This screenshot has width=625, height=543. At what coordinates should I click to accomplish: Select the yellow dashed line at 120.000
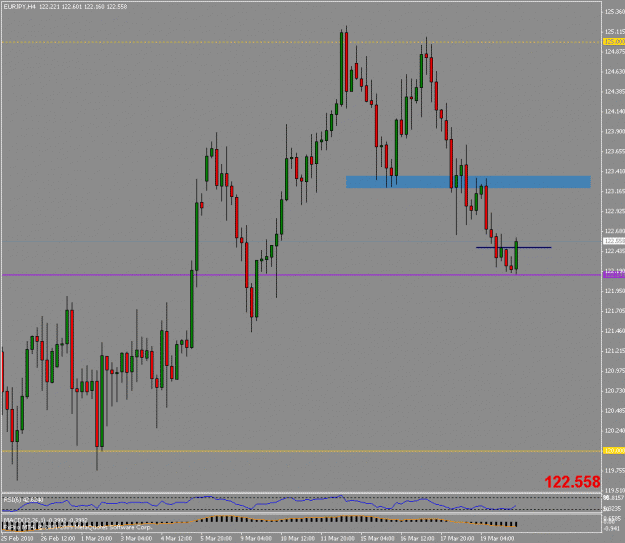pos(301,451)
